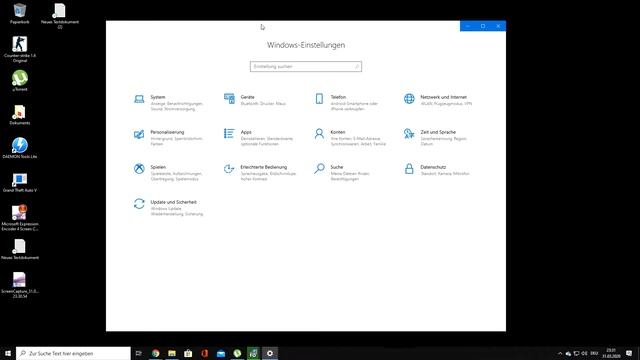Select the DAEMON Tools Lite desktop icon
Viewport: 640px width, 360px height.
point(20,148)
